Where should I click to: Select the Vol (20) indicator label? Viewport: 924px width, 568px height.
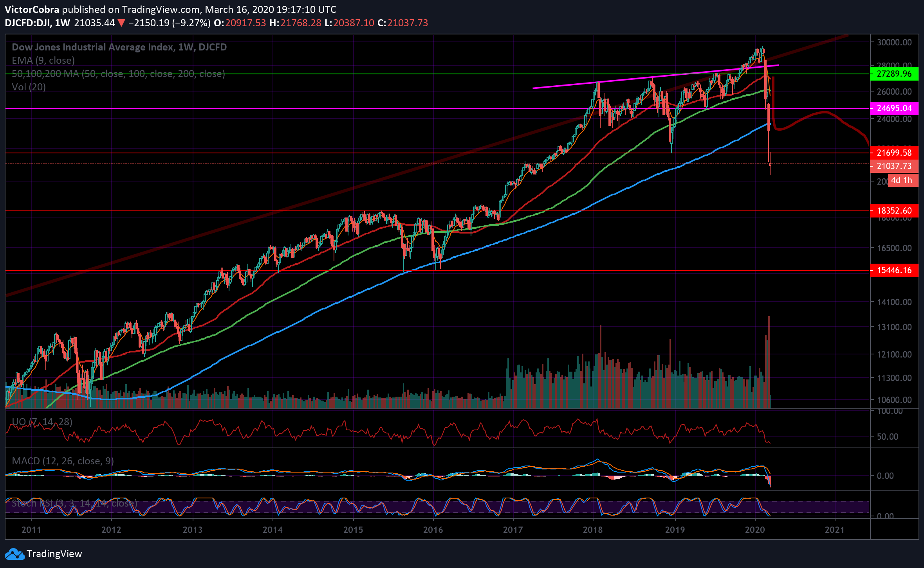tap(29, 87)
